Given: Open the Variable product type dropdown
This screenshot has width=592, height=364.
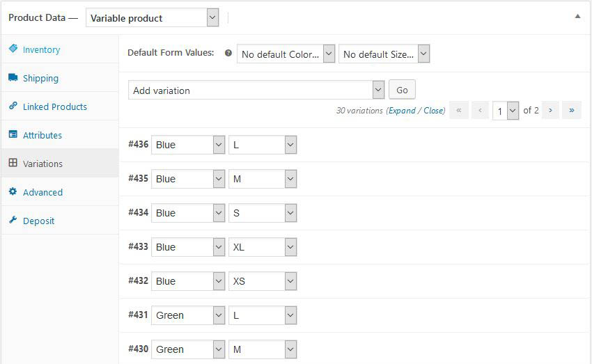Looking at the screenshot, I should tap(152, 17).
